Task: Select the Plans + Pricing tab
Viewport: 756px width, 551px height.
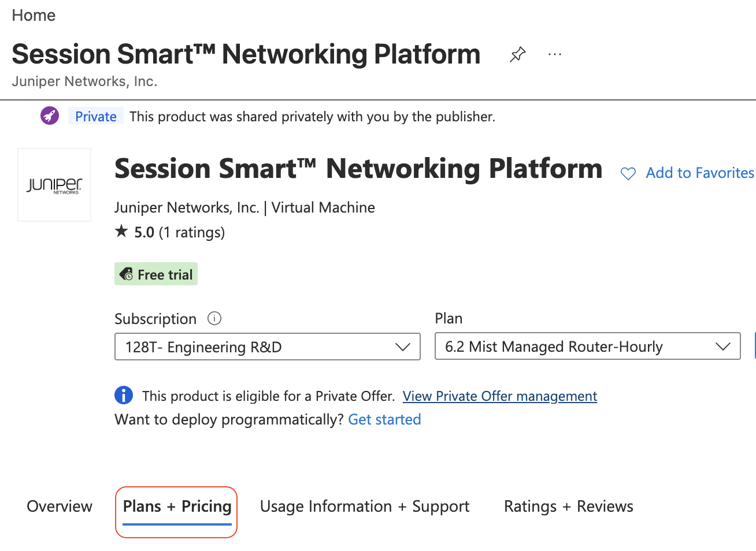Action: pyautogui.click(x=177, y=507)
